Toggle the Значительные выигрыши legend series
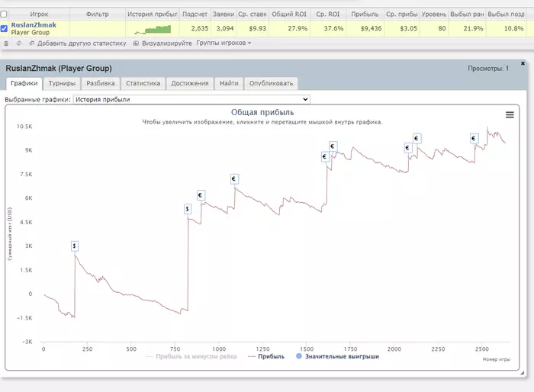The width and height of the screenshot is (534, 392). click(338, 357)
